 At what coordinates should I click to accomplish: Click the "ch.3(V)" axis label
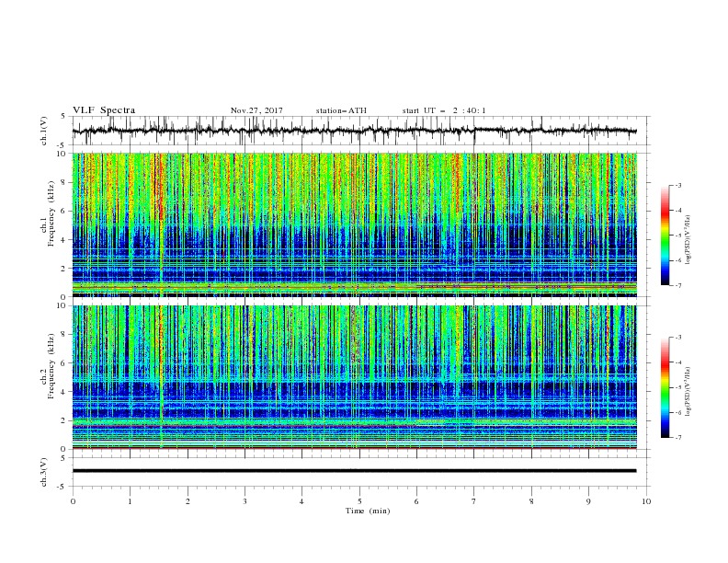[44, 472]
